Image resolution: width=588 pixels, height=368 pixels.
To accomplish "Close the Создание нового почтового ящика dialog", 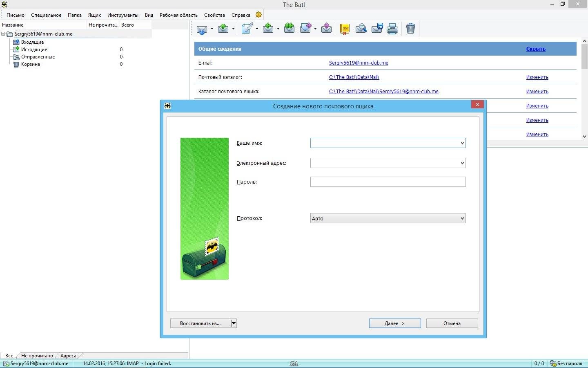I will click(x=477, y=105).
